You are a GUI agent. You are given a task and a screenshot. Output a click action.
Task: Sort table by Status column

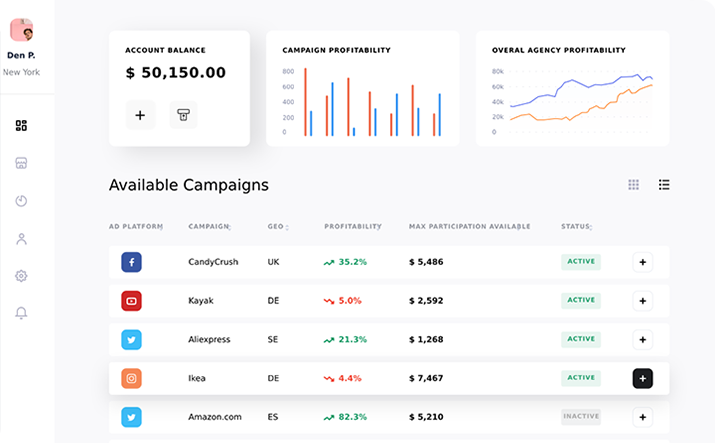click(x=578, y=227)
